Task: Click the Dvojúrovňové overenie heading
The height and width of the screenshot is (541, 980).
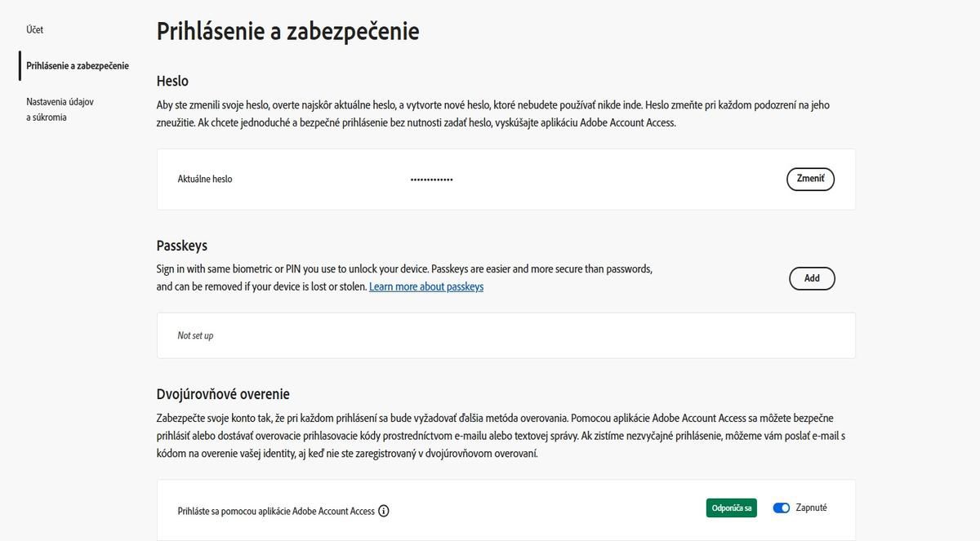Action: pos(223,394)
